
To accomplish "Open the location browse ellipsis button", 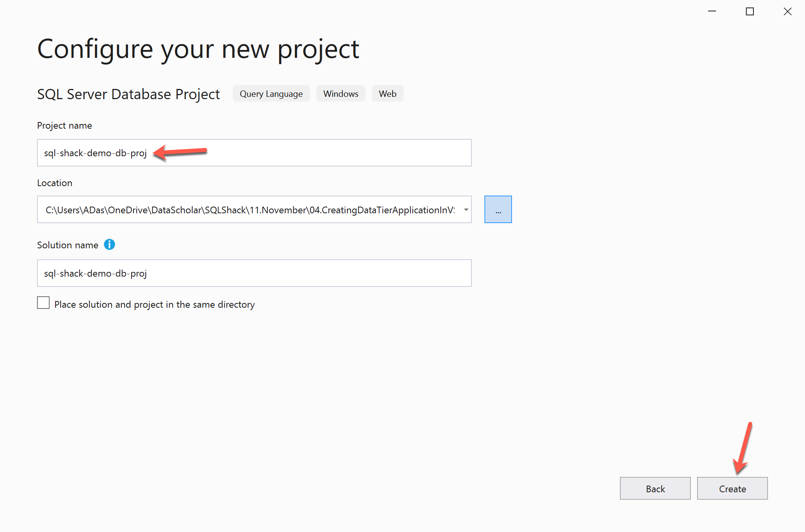I will tap(498, 210).
